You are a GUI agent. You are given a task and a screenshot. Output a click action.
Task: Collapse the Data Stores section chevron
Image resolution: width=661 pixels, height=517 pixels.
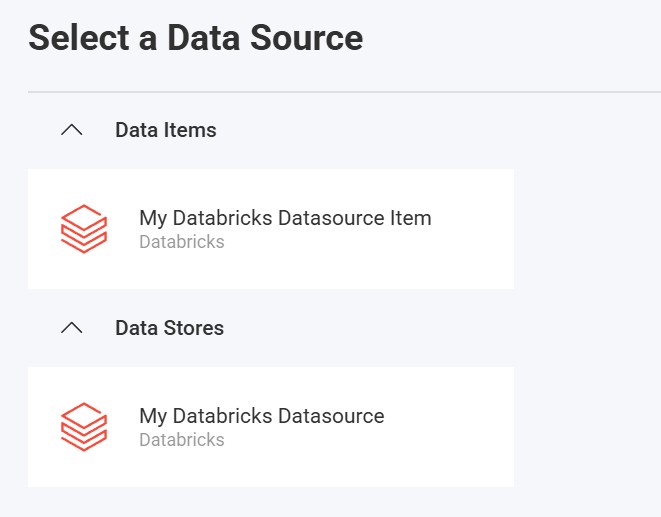(71, 328)
